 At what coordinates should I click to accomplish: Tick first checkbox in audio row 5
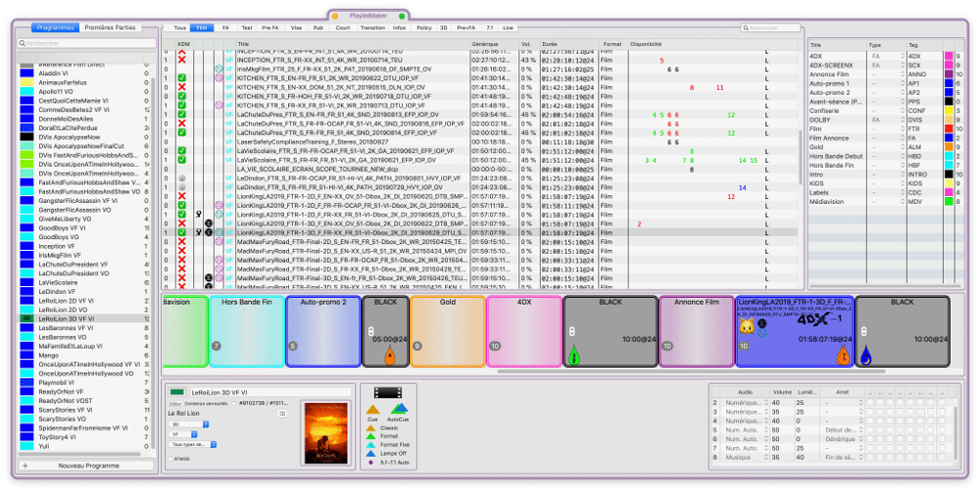(x=870, y=430)
